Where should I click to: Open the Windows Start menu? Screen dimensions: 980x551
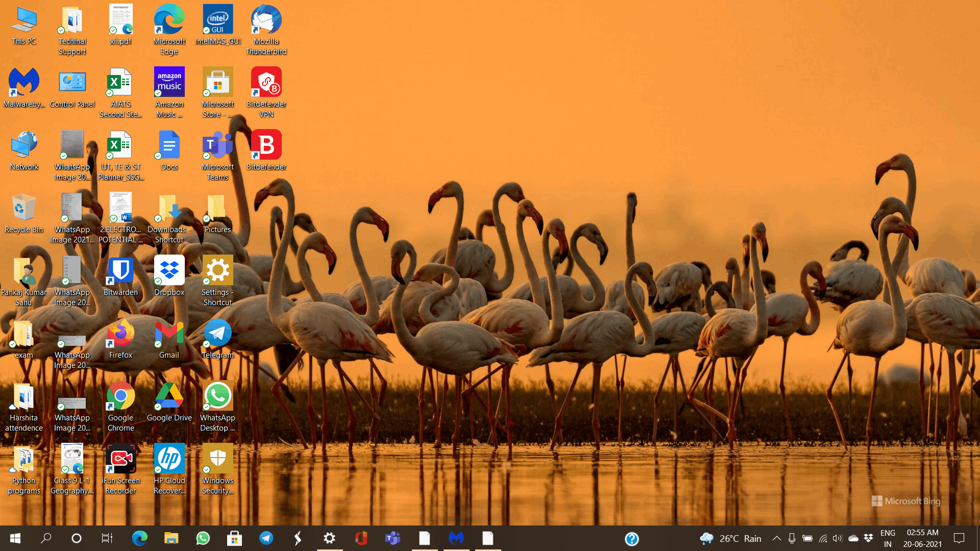coord(15,538)
